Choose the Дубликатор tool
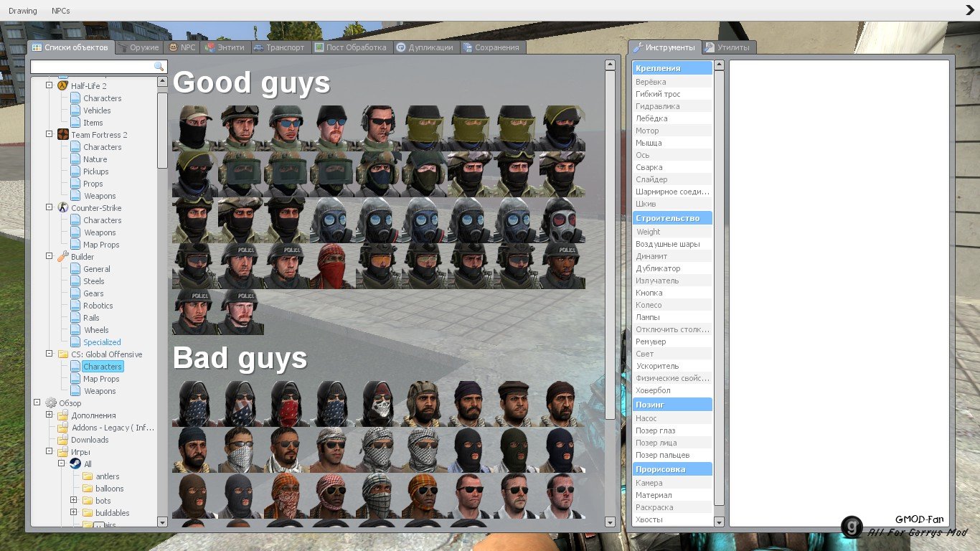Viewport: 980px width, 551px height. click(x=658, y=268)
